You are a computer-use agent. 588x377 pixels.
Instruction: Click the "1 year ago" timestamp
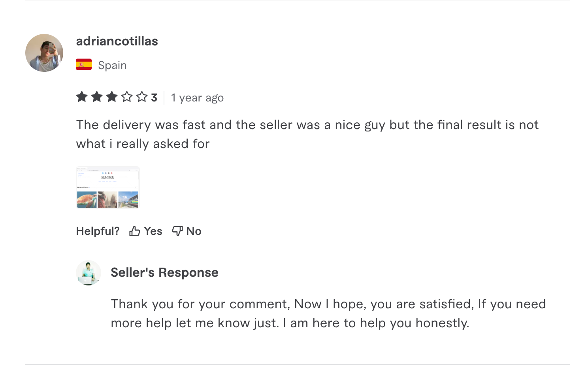(x=197, y=98)
